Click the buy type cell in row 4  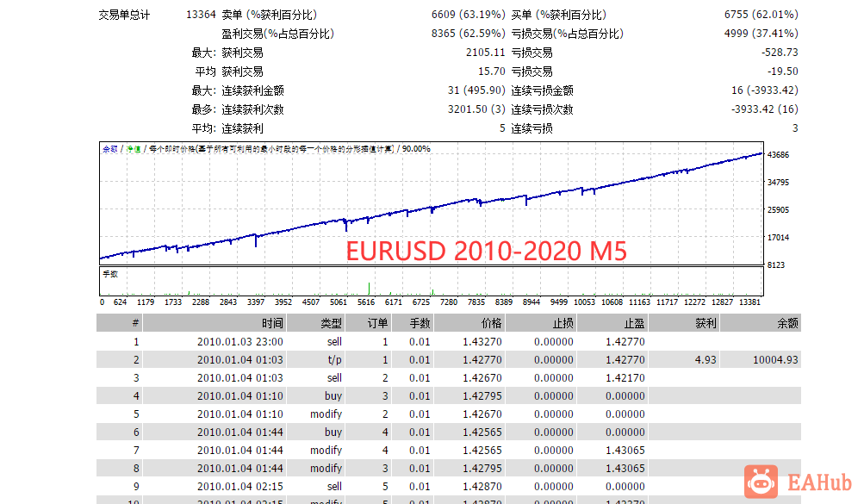tap(333, 396)
